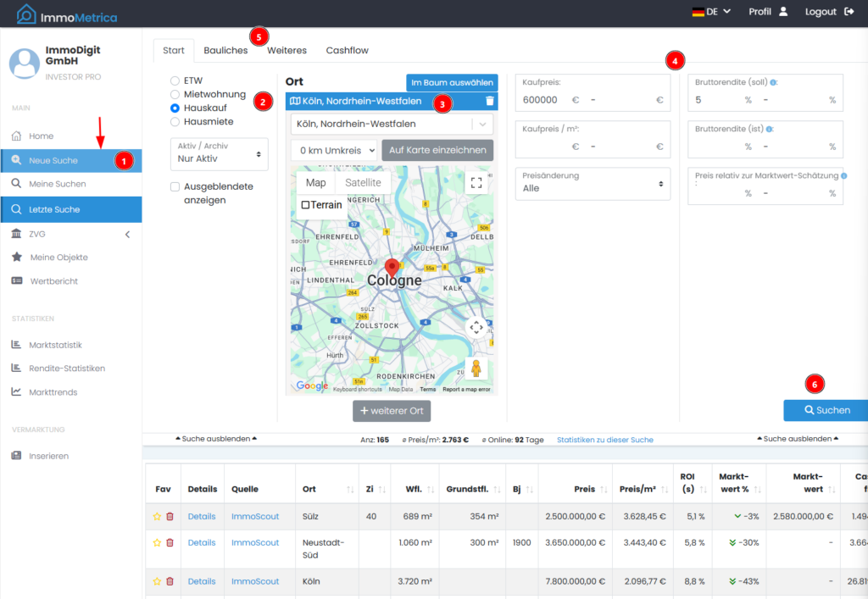Click the Bruttorendite (soll) info icon
The height and width of the screenshot is (599, 868).
(x=773, y=82)
